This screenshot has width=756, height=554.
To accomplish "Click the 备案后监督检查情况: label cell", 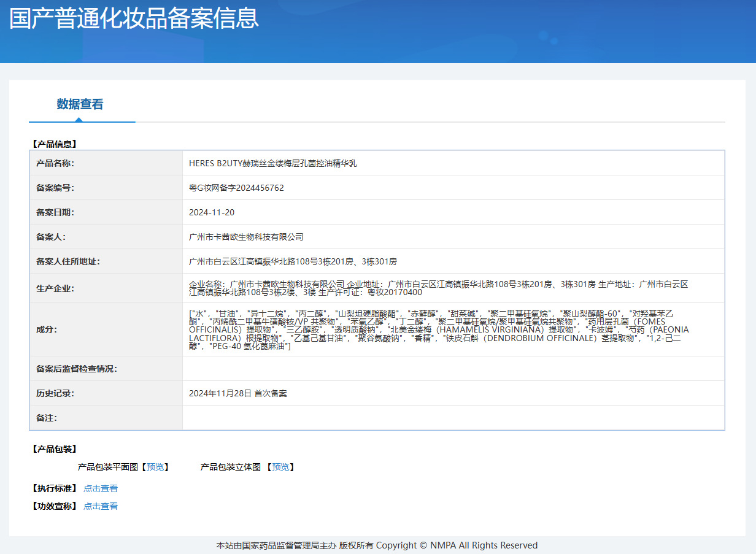I will (106, 369).
